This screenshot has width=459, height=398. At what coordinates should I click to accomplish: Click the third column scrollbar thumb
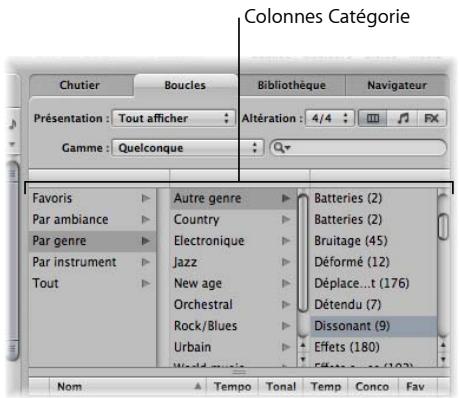click(x=443, y=227)
